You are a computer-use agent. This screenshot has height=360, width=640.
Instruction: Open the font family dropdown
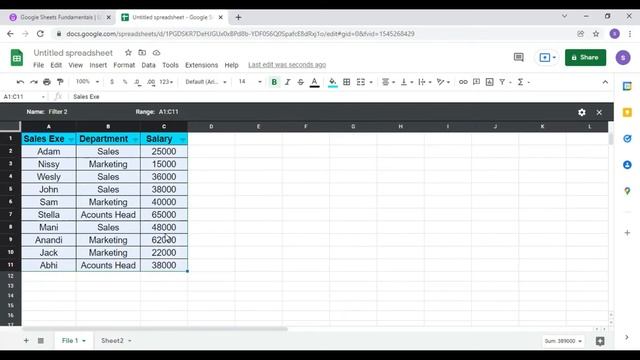click(x=206, y=82)
